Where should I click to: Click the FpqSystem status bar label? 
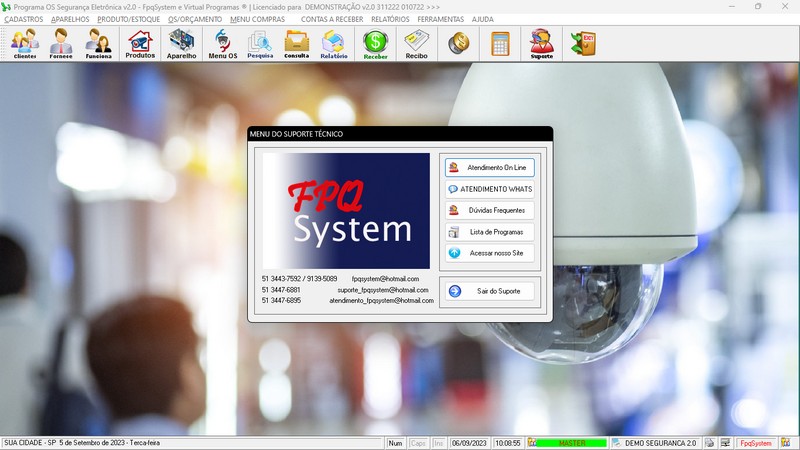tap(756, 443)
